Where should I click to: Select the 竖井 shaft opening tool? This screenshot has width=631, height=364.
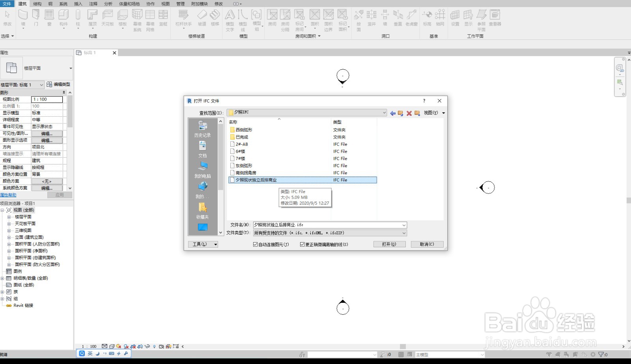[372, 18]
